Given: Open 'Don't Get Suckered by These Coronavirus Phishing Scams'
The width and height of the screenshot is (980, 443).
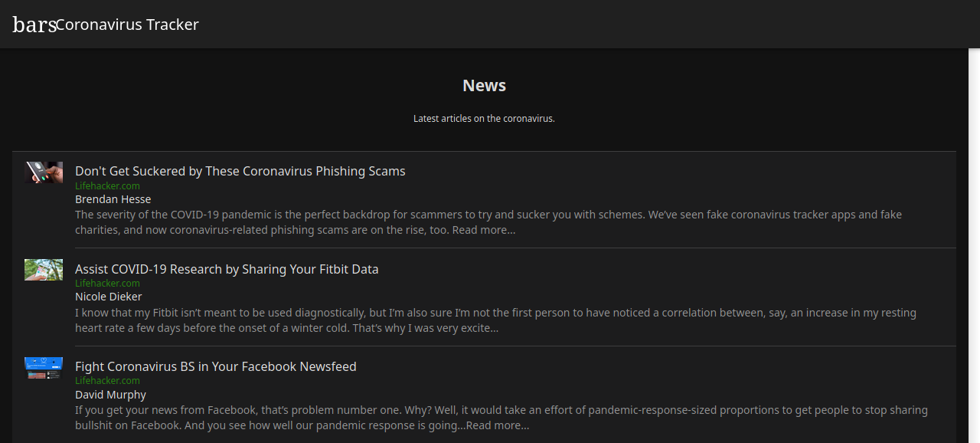Looking at the screenshot, I should pyautogui.click(x=240, y=171).
